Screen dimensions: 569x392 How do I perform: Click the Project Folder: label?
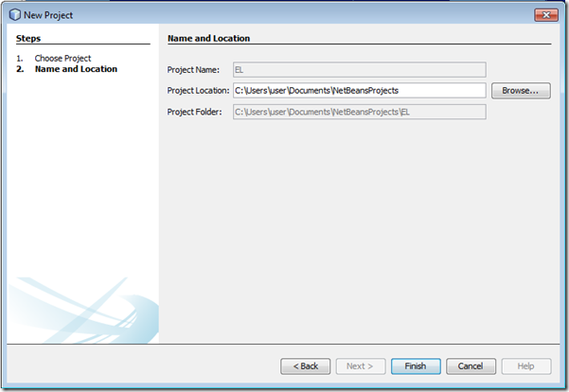click(194, 112)
